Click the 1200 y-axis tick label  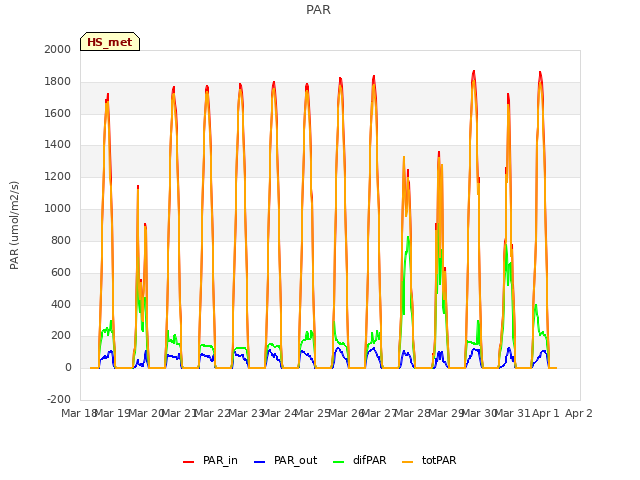click(x=58, y=177)
